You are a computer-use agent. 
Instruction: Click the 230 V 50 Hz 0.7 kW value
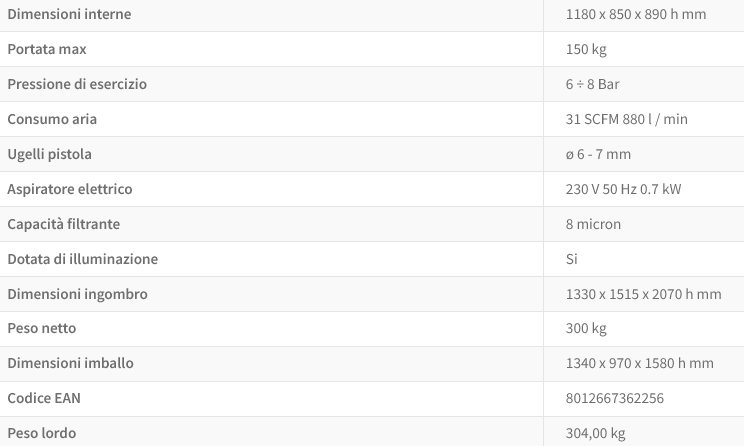point(623,189)
